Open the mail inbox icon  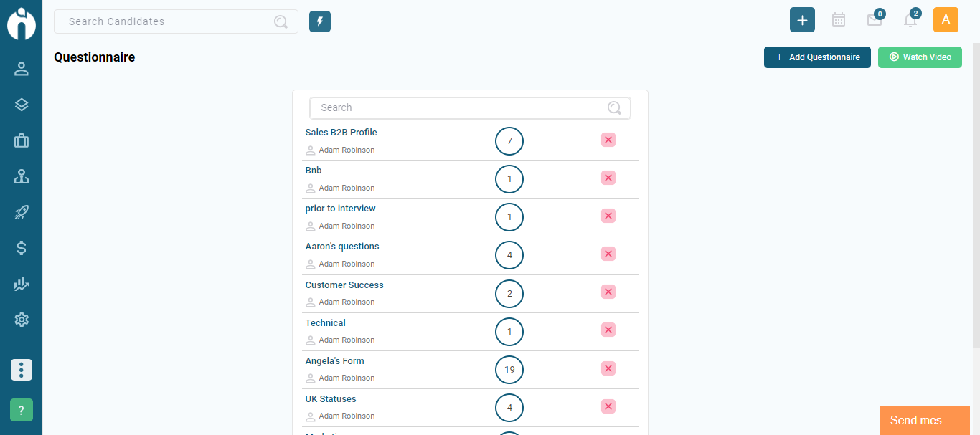coord(875,20)
